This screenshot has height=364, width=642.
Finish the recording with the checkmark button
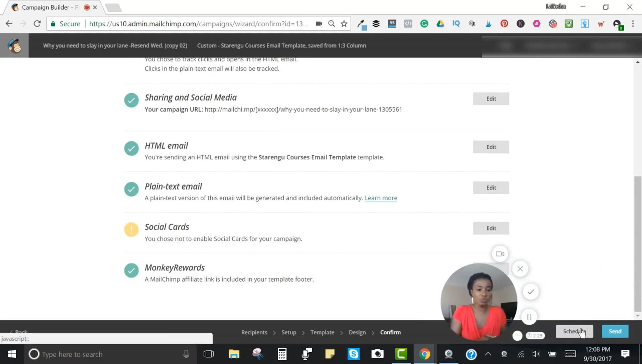tap(531, 292)
